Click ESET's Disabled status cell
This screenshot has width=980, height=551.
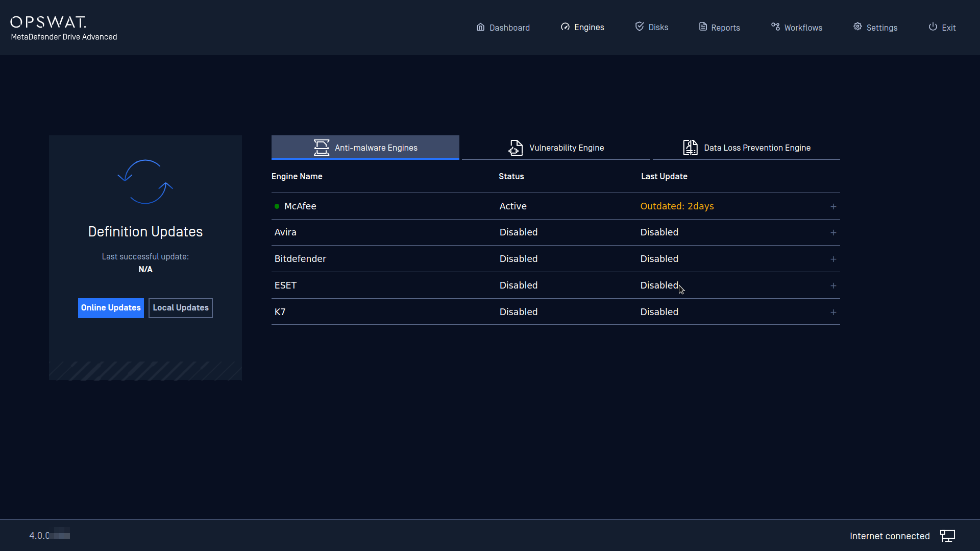pyautogui.click(x=519, y=285)
